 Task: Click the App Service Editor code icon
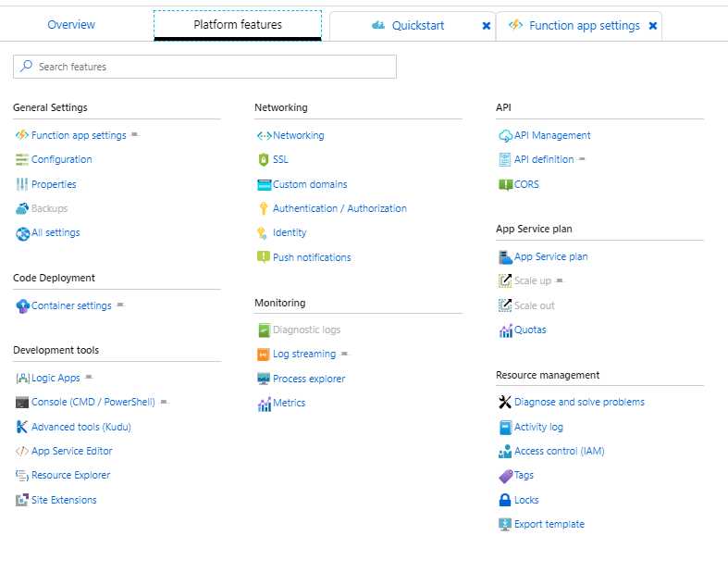pos(22,451)
